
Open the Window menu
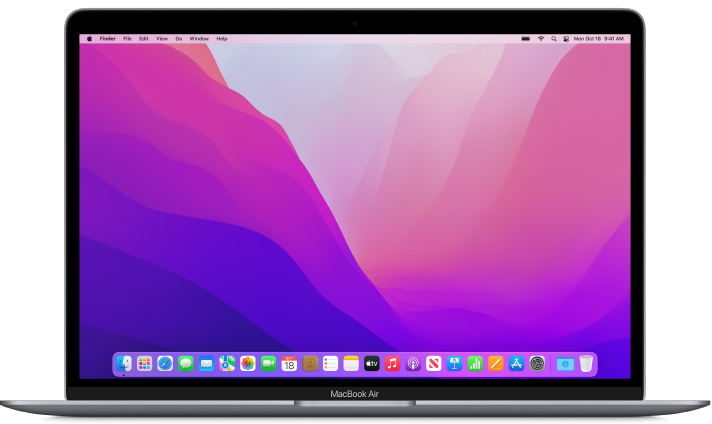pyautogui.click(x=199, y=39)
